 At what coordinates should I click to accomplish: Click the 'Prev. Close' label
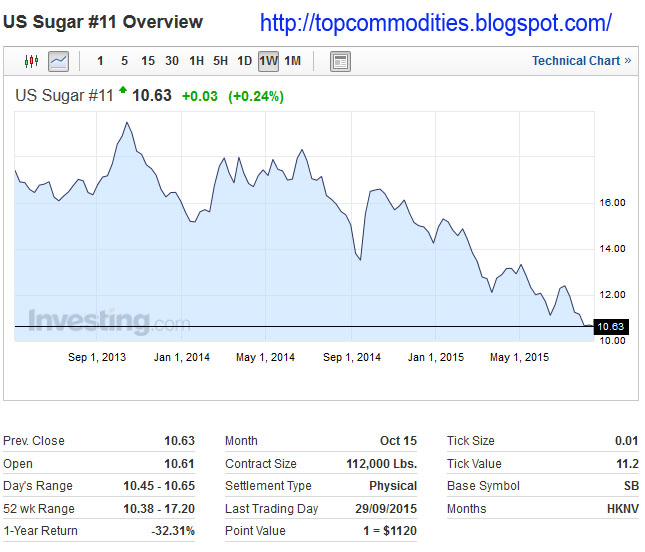[x=34, y=441]
